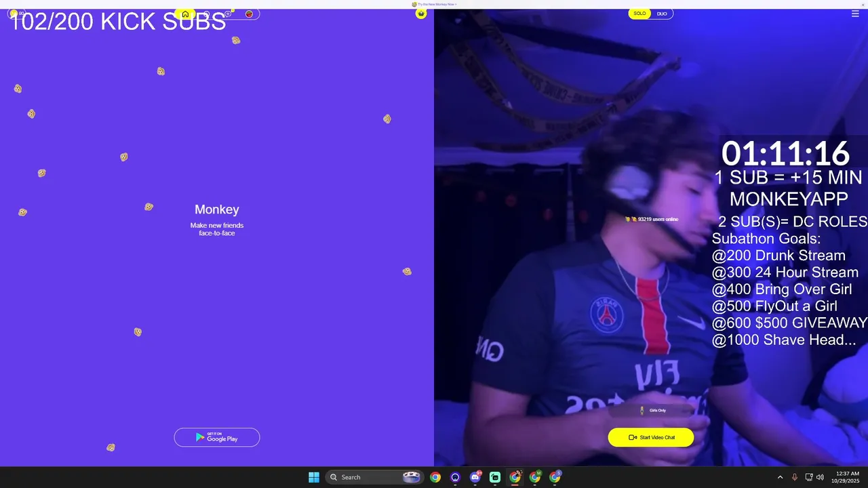
Task: Open the green Kick app on the taskbar
Action: click(x=495, y=477)
